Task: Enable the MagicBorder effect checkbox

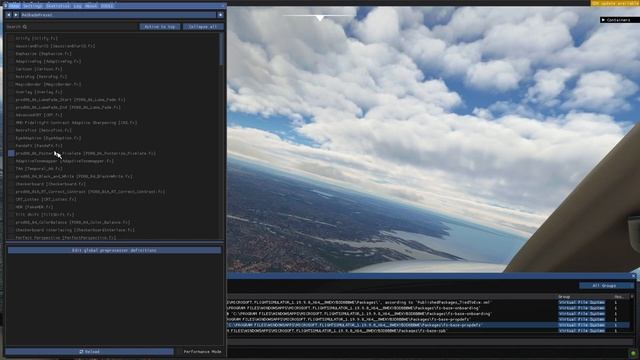Action: click(x=11, y=84)
